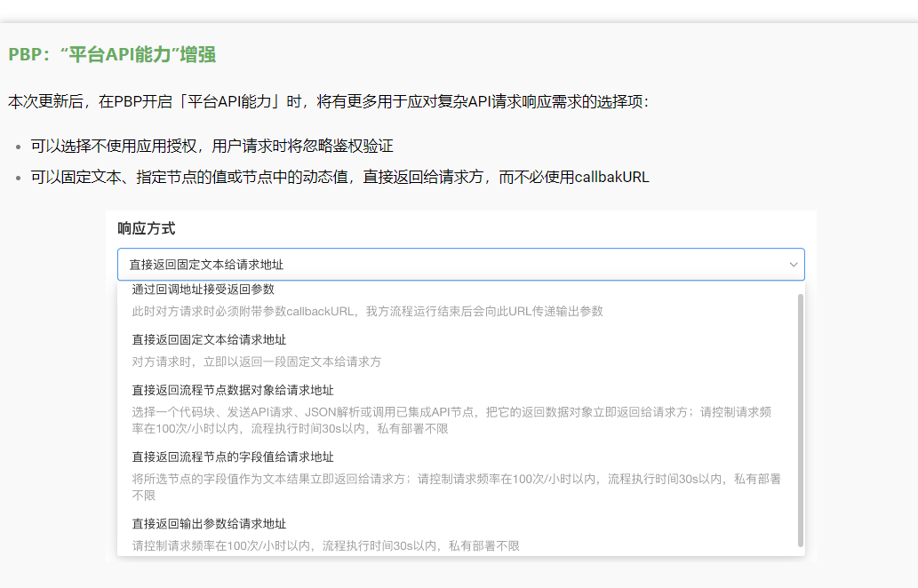Image resolution: width=918 pixels, height=588 pixels.
Task: Click the 直接返回固定文本给请求地址 select field
Action: [460, 265]
